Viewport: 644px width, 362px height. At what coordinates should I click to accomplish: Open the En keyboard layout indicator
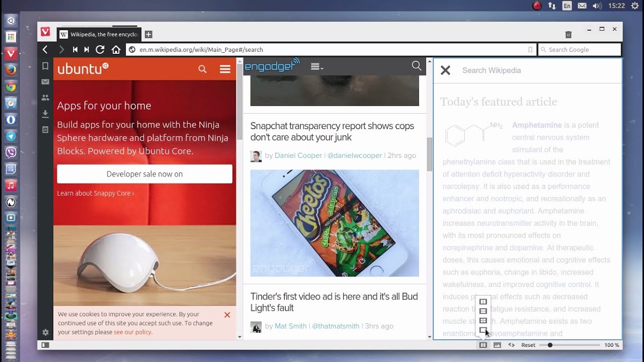click(567, 6)
